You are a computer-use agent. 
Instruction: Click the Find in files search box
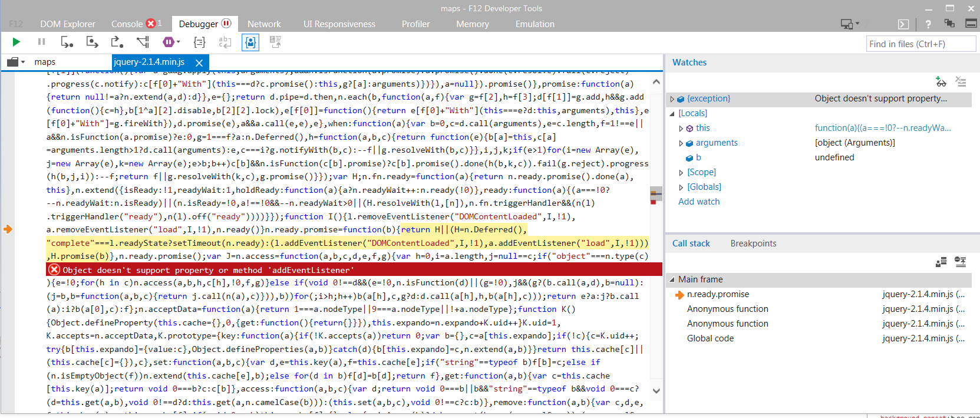coord(921,44)
